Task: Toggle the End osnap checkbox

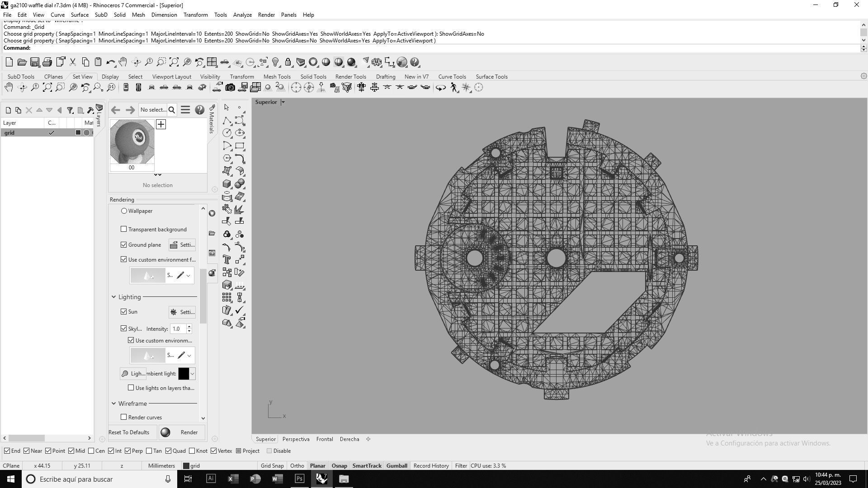Action: (x=7, y=451)
